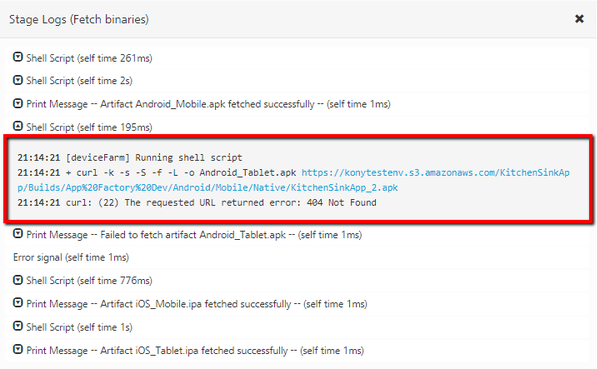Expand iOS_Mobile.ipa fetched successfully message icon
The height and width of the screenshot is (369, 597).
click(x=18, y=303)
